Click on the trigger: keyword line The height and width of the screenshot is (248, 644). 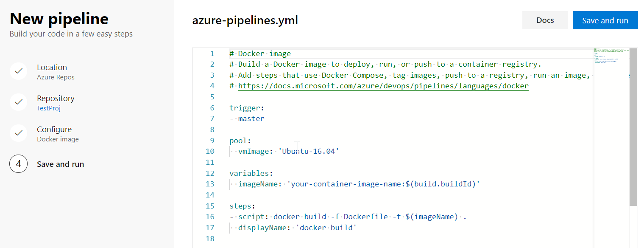tap(246, 108)
